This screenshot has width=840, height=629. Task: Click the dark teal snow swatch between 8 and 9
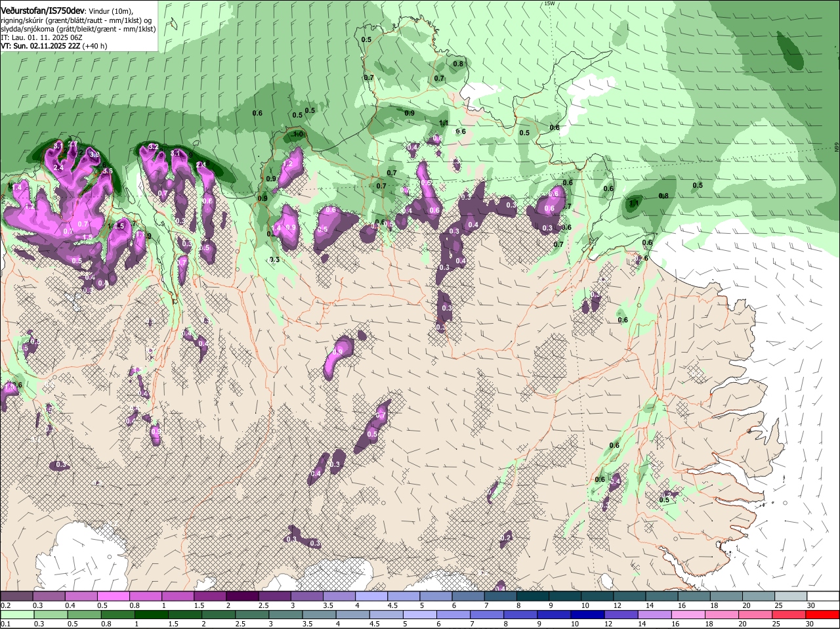click(x=533, y=596)
